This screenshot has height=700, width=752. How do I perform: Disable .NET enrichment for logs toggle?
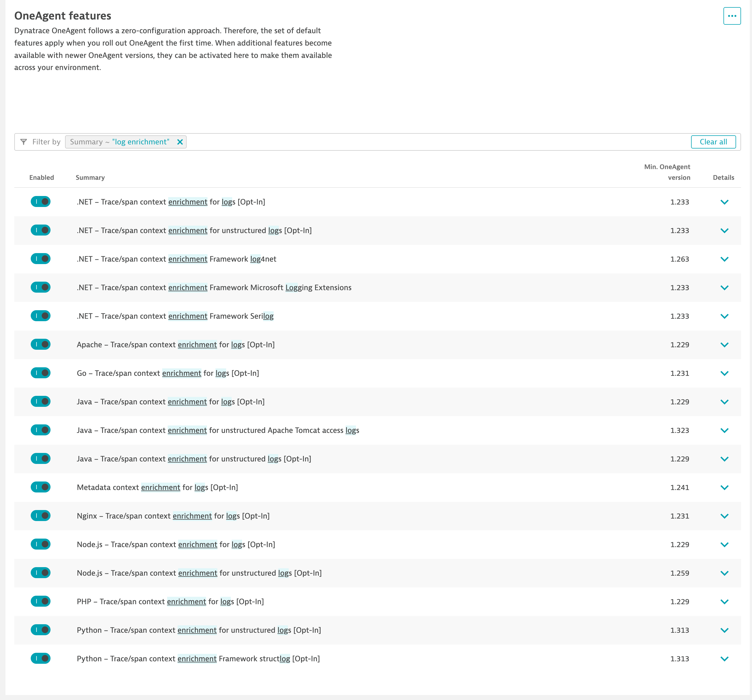click(40, 202)
